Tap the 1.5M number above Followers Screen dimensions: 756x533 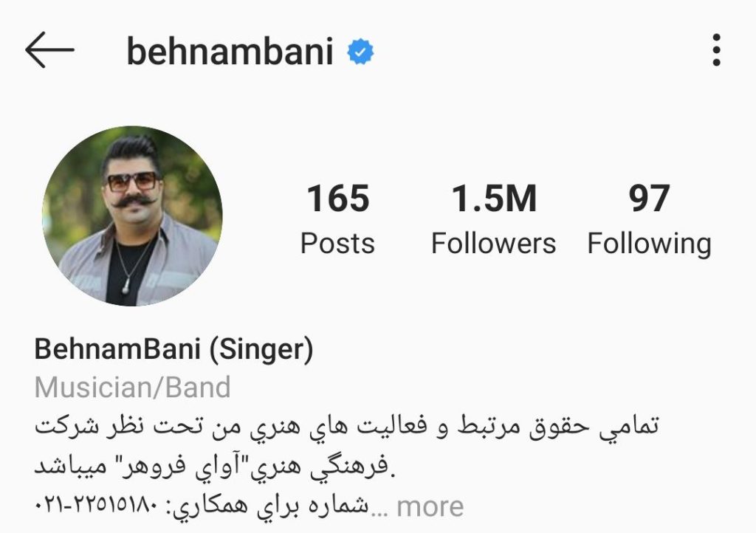pos(493,198)
